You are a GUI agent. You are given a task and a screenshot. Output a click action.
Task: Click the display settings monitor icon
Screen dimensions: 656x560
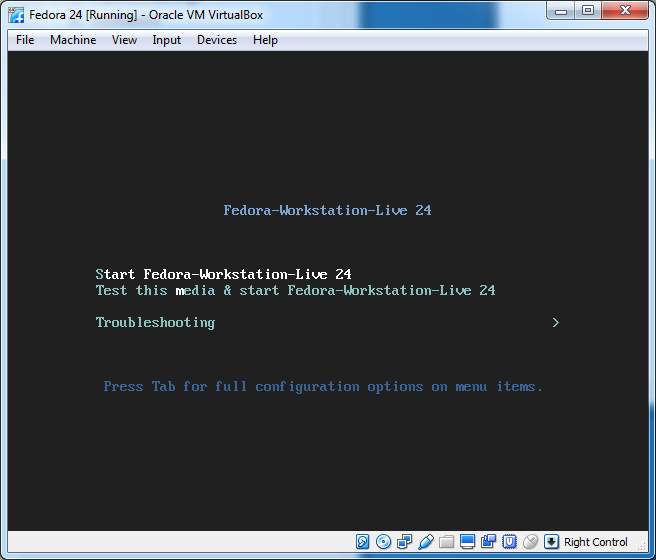467,542
